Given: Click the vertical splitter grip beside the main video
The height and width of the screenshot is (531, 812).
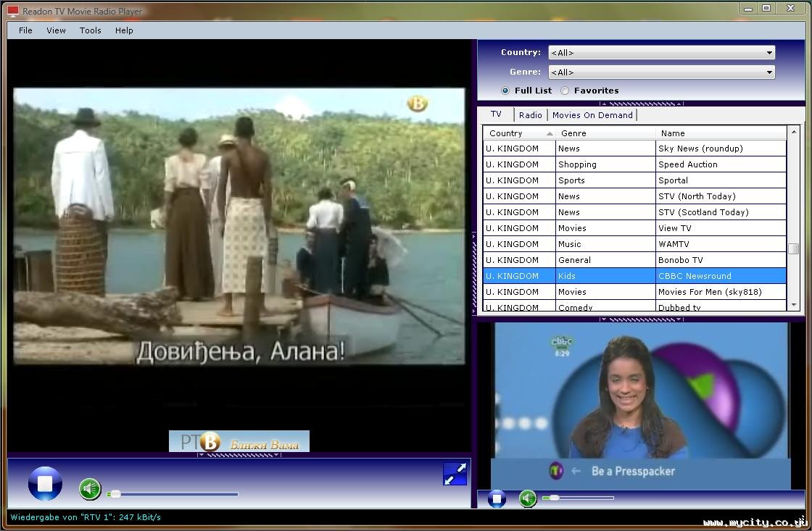Looking at the screenshot, I should pyautogui.click(x=474, y=274).
